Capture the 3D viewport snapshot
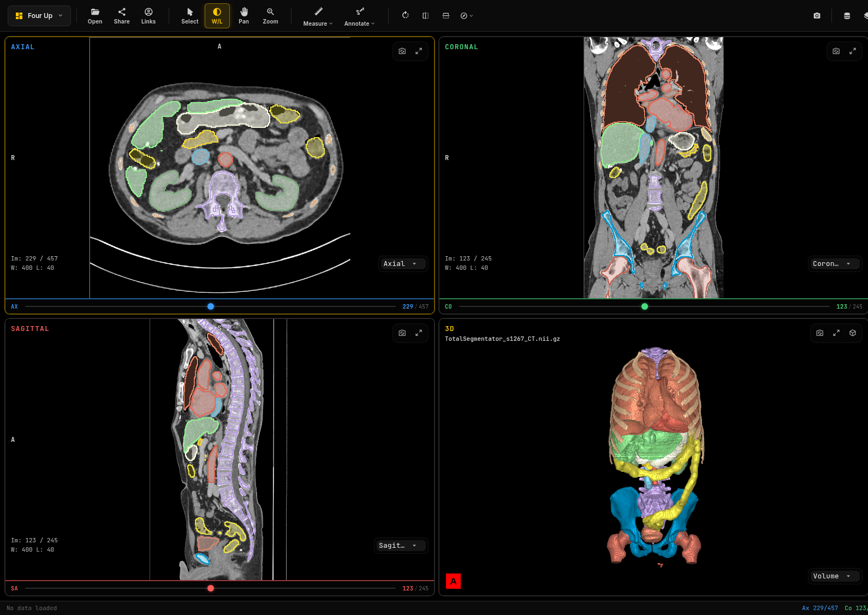The image size is (868, 615). [820, 333]
